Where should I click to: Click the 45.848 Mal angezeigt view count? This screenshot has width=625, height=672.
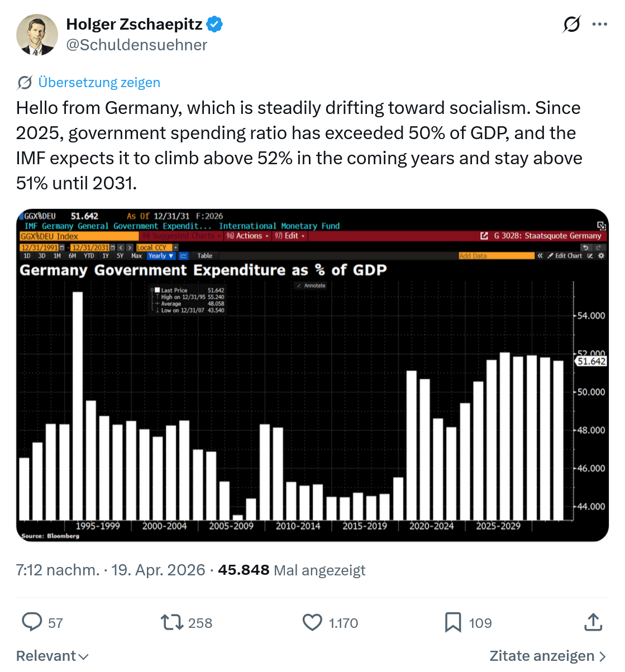[x=292, y=570]
